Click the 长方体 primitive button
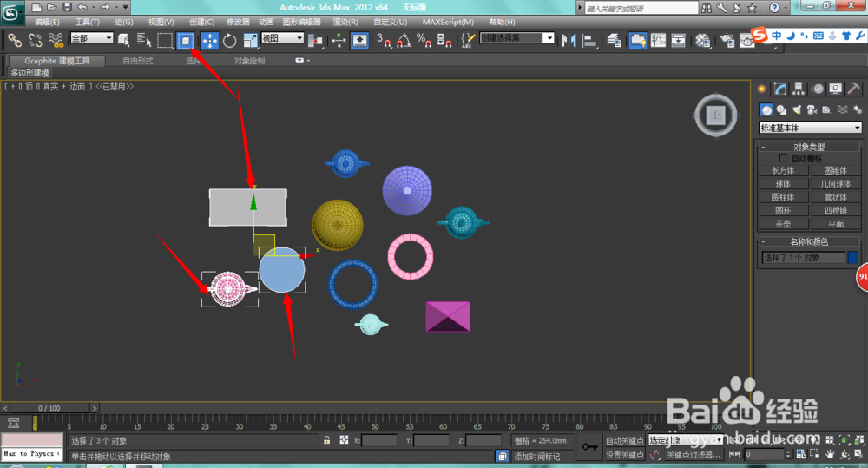This screenshot has height=468, width=868. click(783, 170)
